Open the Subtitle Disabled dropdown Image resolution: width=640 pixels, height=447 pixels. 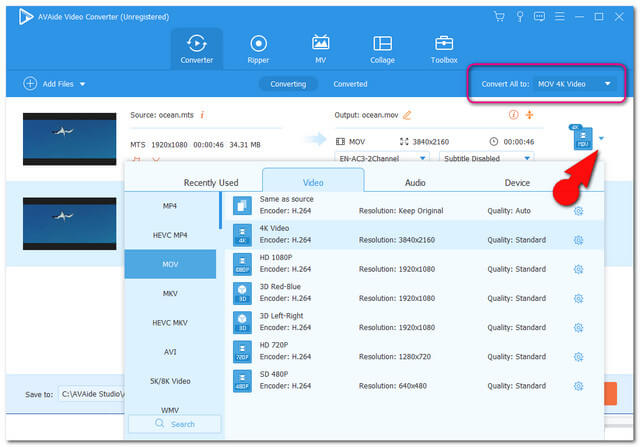coord(486,158)
